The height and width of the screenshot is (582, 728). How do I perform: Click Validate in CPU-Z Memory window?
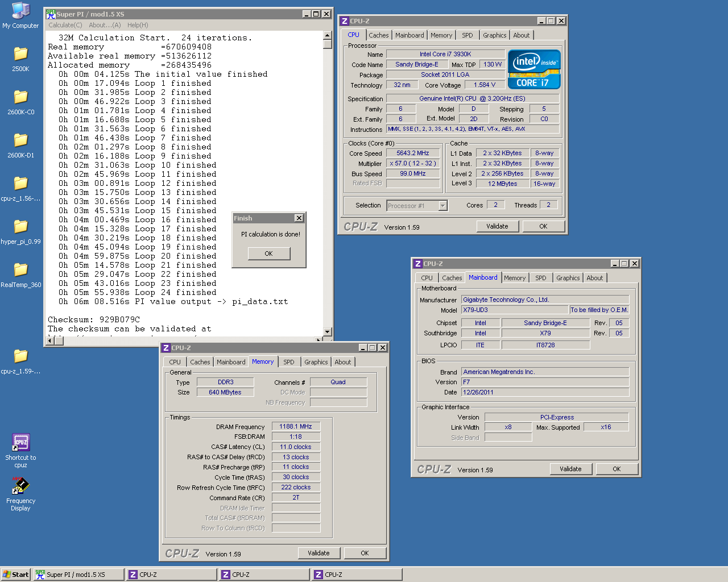(319, 553)
